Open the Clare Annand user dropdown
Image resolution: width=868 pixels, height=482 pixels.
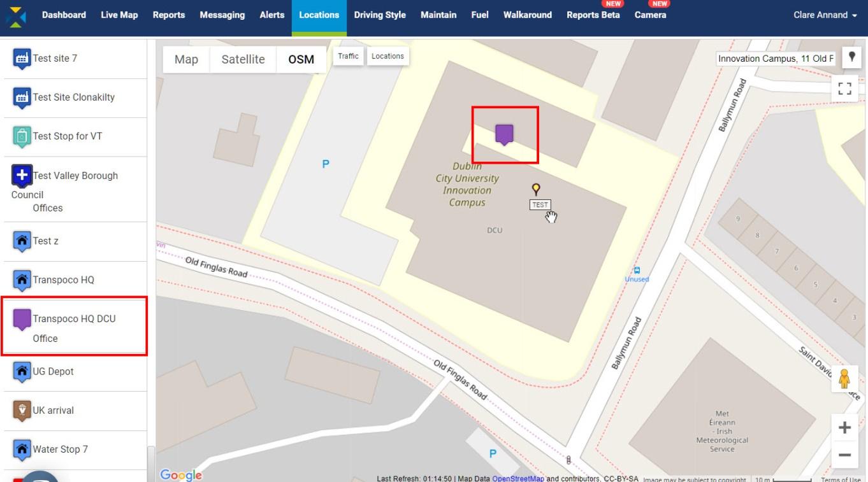[x=825, y=15]
